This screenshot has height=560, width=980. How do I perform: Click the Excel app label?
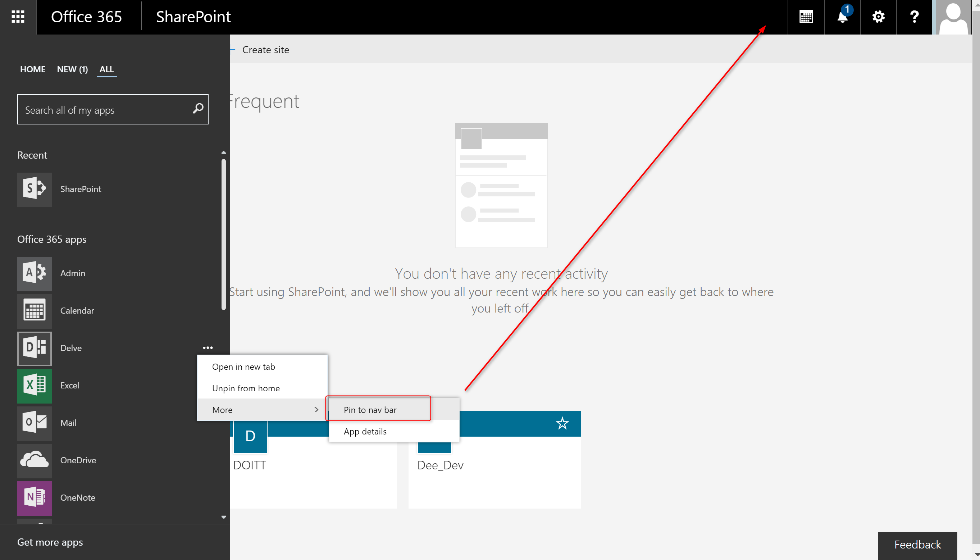(x=69, y=386)
